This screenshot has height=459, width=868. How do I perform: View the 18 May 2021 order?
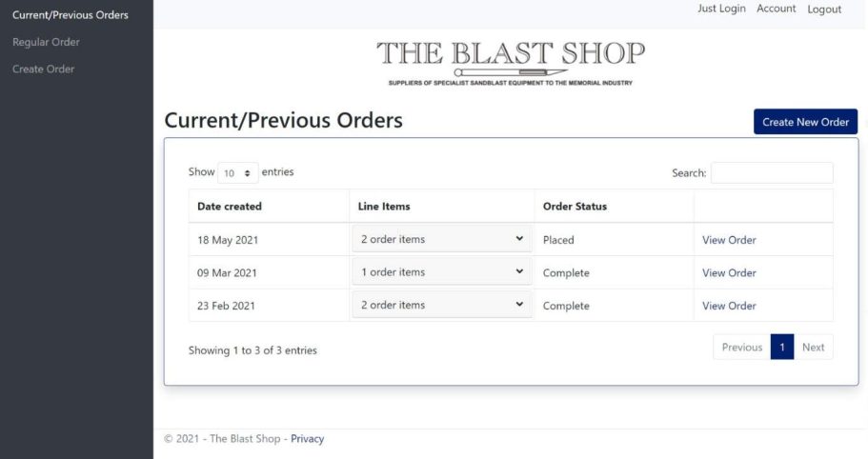(729, 240)
